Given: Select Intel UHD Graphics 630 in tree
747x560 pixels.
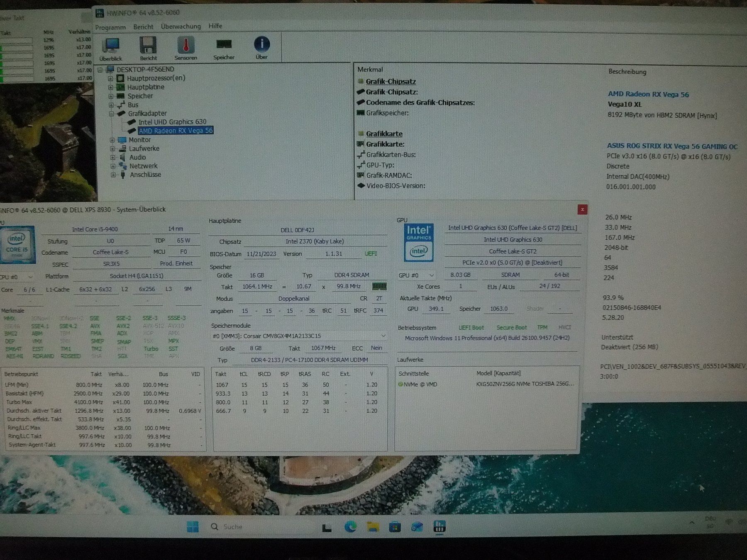Looking at the screenshot, I should 172,122.
